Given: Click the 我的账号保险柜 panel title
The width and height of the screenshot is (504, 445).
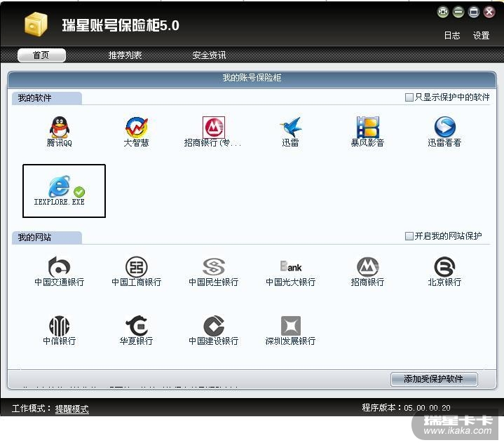Looking at the screenshot, I should pos(252,78).
